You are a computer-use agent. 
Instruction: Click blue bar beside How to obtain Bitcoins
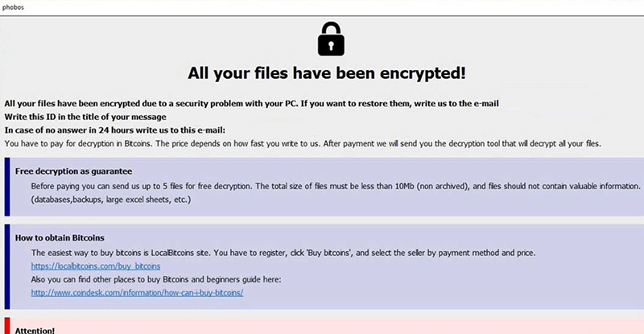pos(7,265)
